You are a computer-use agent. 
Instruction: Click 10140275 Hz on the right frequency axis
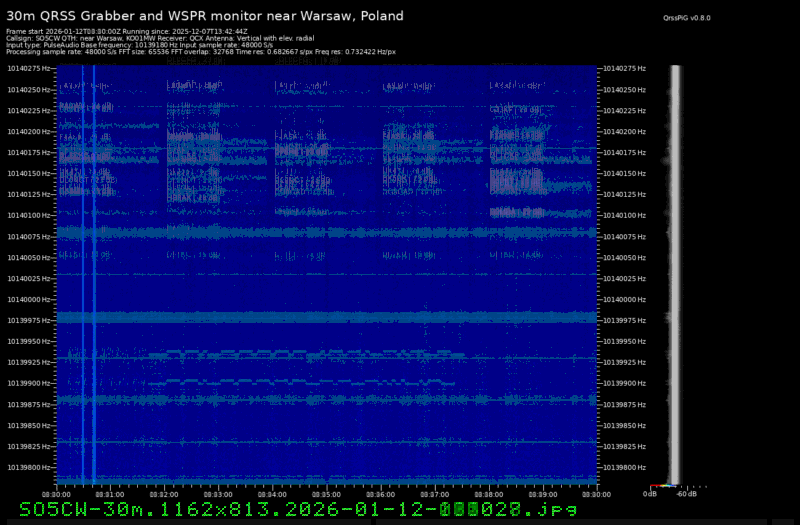pyautogui.click(x=624, y=68)
